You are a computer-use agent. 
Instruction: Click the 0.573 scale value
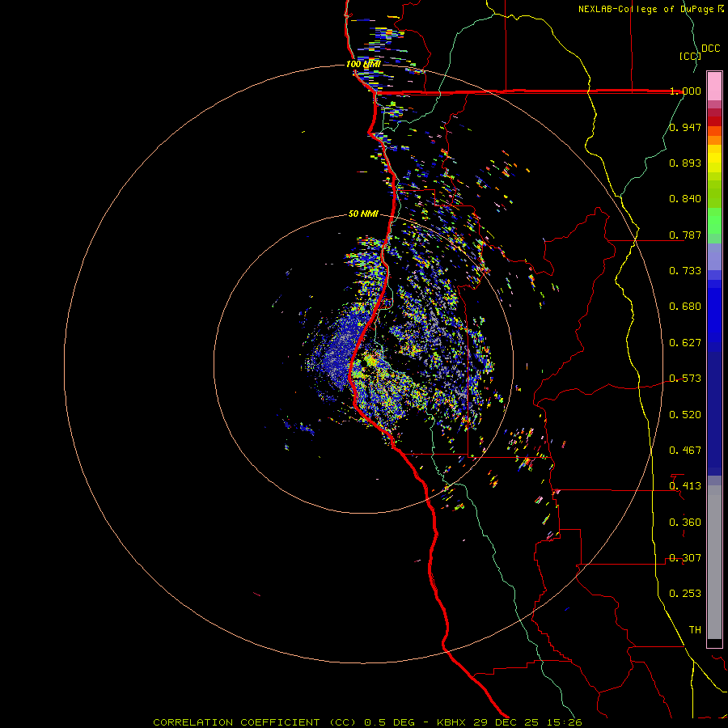tap(685, 379)
